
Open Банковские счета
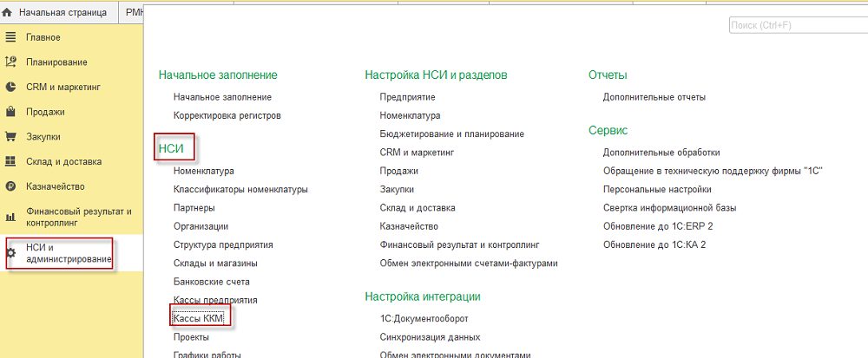212,282
